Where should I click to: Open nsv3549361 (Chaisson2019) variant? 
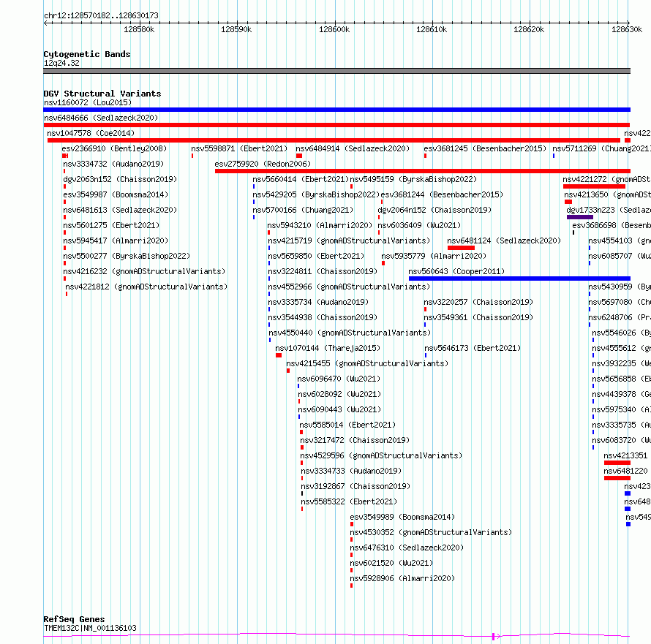point(478,317)
